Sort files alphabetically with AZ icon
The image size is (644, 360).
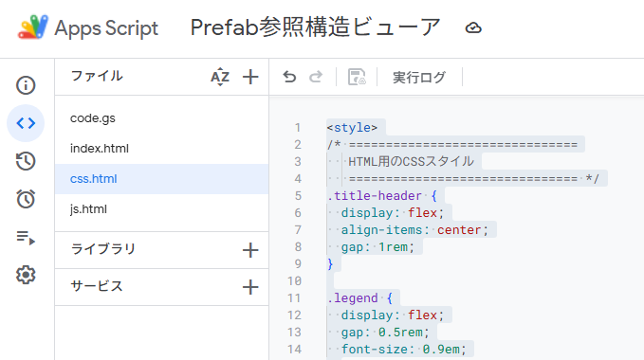(x=220, y=77)
